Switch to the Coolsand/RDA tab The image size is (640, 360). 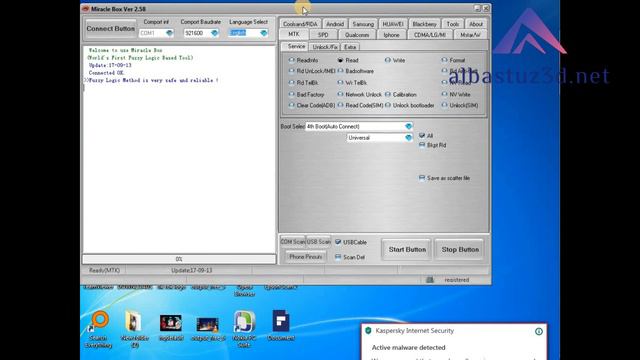(x=300, y=24)
